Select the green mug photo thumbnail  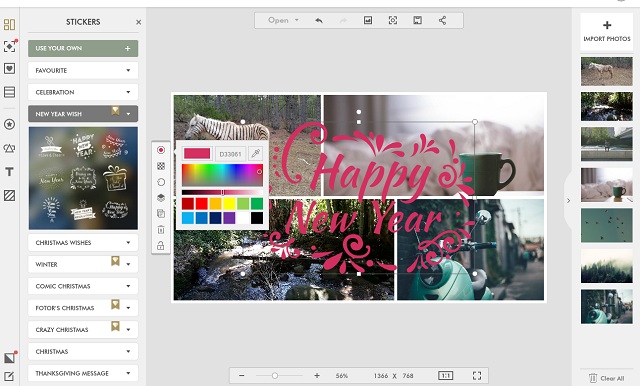coord(607,185)
